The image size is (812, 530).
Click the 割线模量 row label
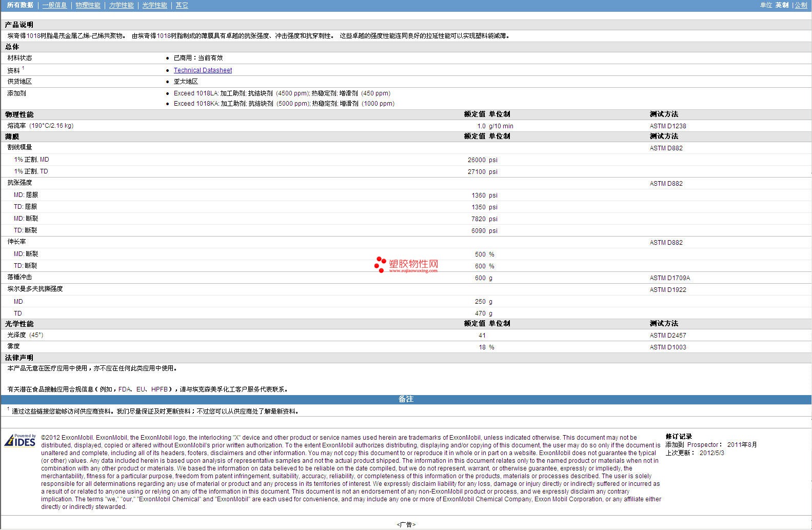pyautogui.click(x=19, y=147)
